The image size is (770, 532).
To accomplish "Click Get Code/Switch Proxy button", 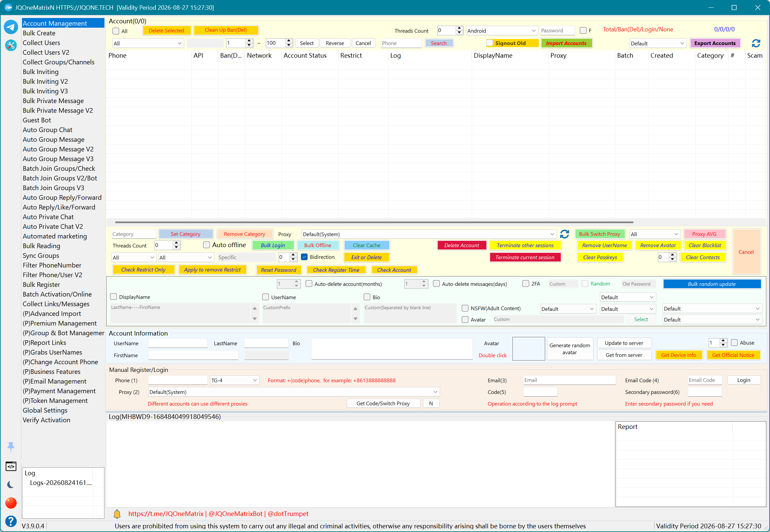I will (383, 403).
